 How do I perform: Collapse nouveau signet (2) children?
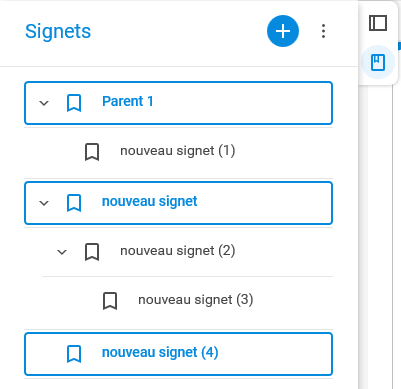(x=62, y=252)
